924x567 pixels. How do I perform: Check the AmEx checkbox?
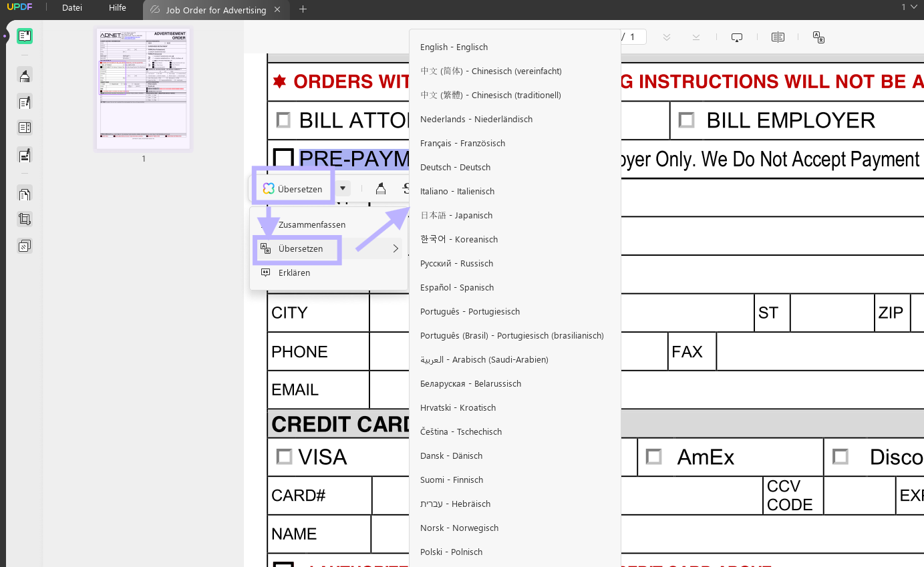tap(653, 457)
